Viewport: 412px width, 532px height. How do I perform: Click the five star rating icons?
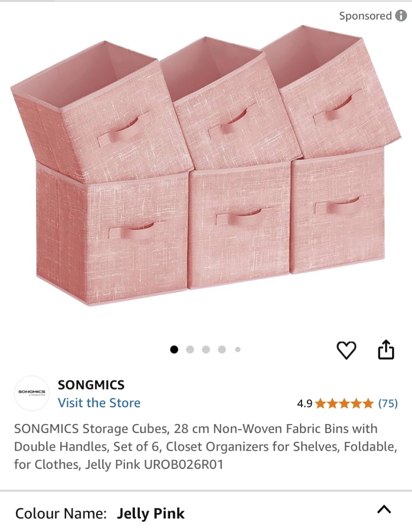[x=344, y=403]
